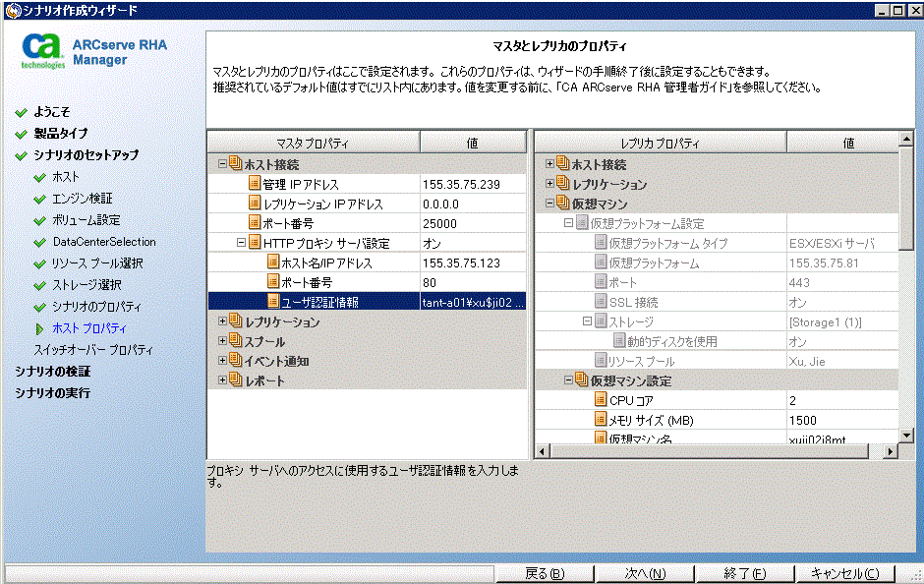Collapse the ストレージ node
The image size is (924, 584).
(x=588, y=321)
